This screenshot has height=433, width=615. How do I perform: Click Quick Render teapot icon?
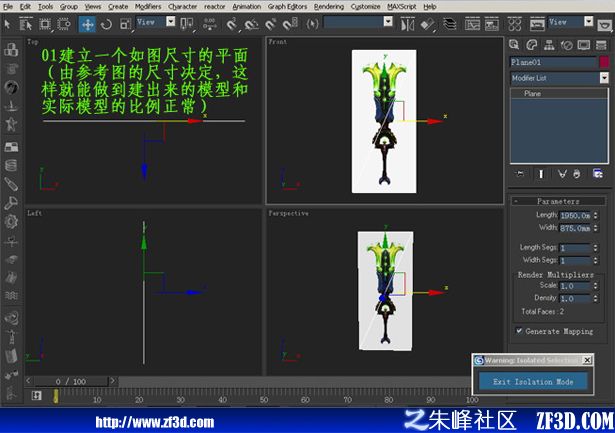pyautogui.click(x=605, y=25)
